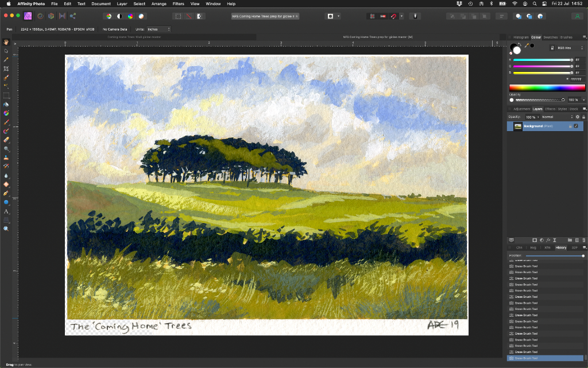588x368 pixels.
Task: Select the Text tool in the tools panel
Action: click(6, 212)
